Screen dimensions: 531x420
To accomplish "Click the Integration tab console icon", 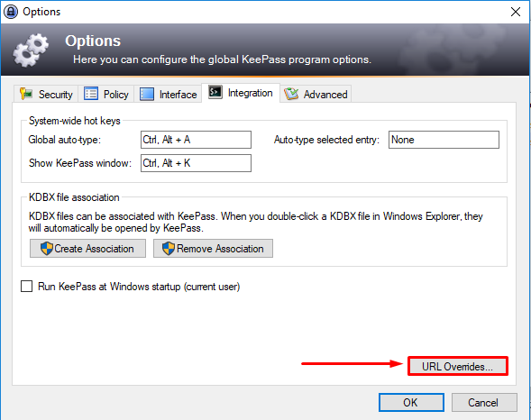I will (215, 92).
